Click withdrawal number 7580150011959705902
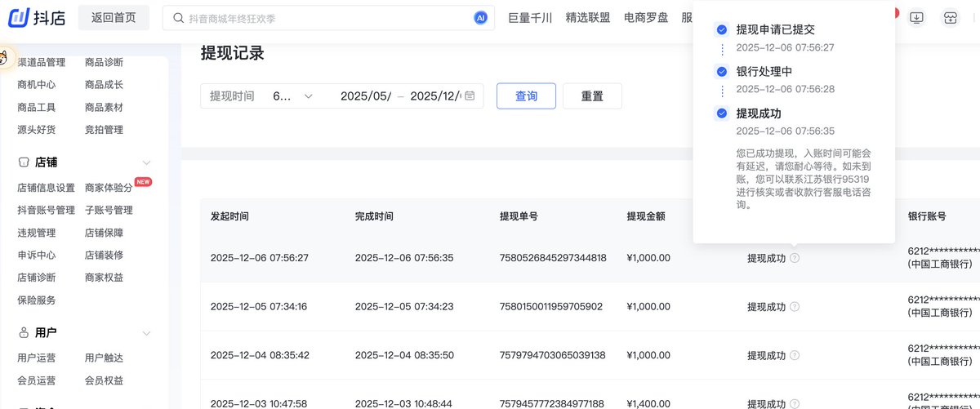This screenshot has height=409, width=980. click(x=551, y=307)
